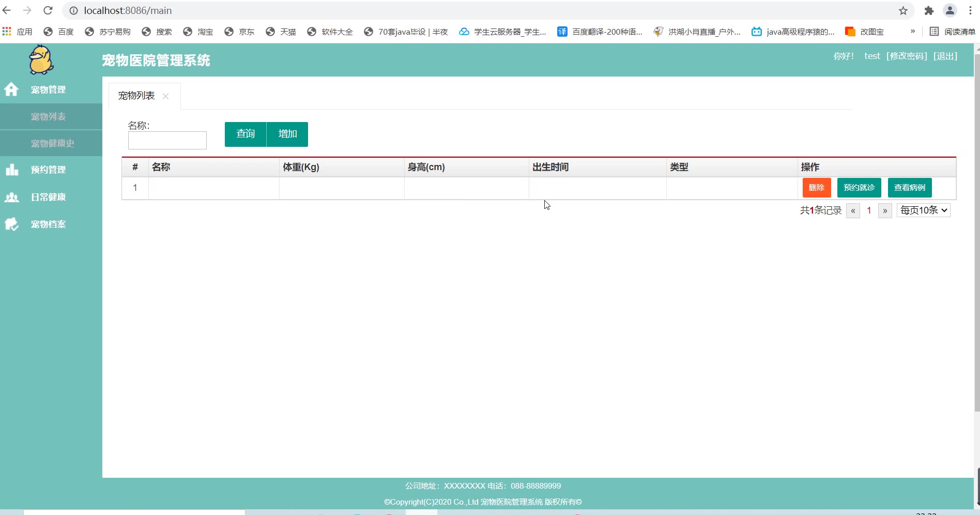Bookmark this page with the star icon
The height and width of the screenshot is (515, 980).
coord(903,10)
